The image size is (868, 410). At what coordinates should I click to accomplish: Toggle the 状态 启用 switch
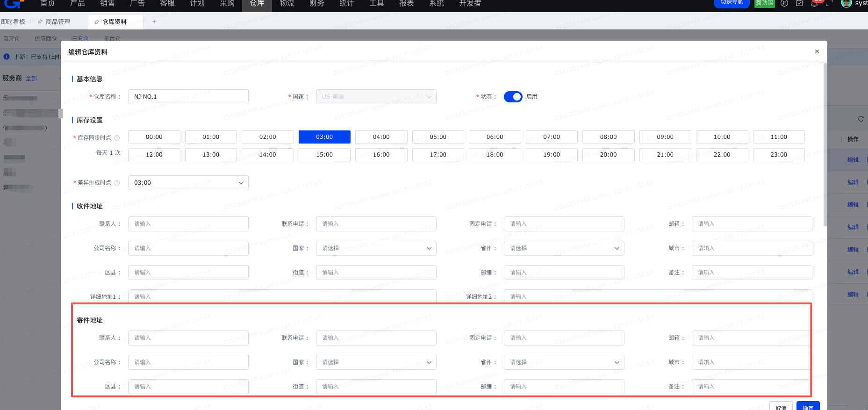(513, 97)
